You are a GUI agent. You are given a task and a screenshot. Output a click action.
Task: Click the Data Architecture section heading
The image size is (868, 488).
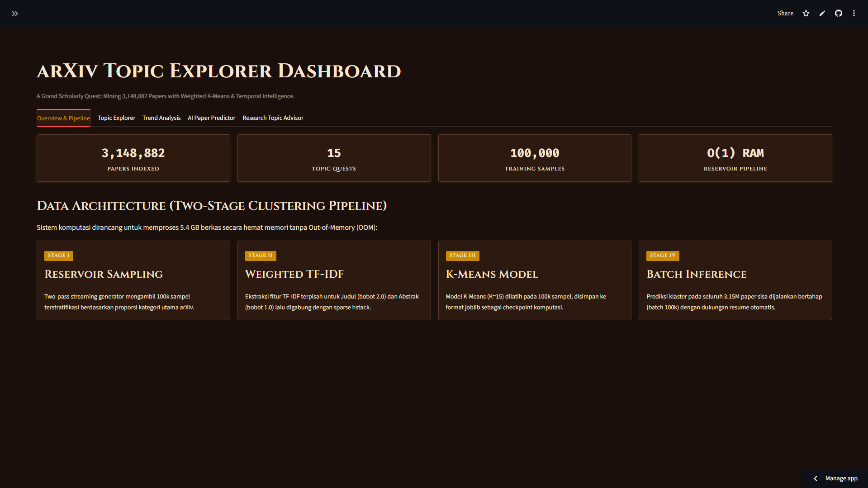coord(212,206)
